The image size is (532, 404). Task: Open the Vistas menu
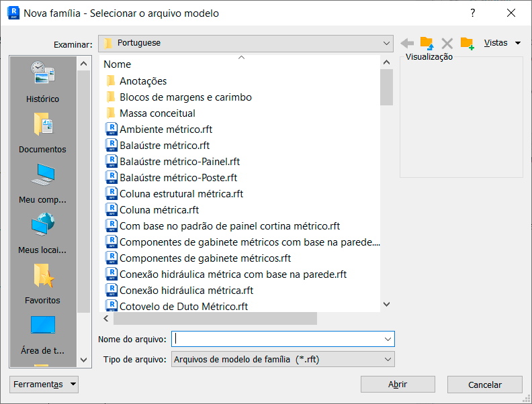pyautogui.click(x=502, y=43)
